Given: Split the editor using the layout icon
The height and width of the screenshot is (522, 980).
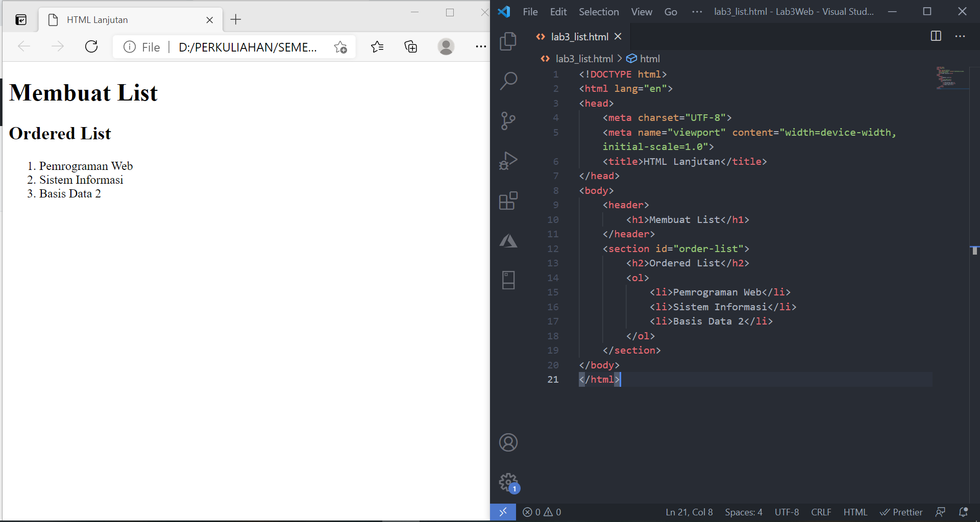Looking at the screenshot, I should point(936,36).
